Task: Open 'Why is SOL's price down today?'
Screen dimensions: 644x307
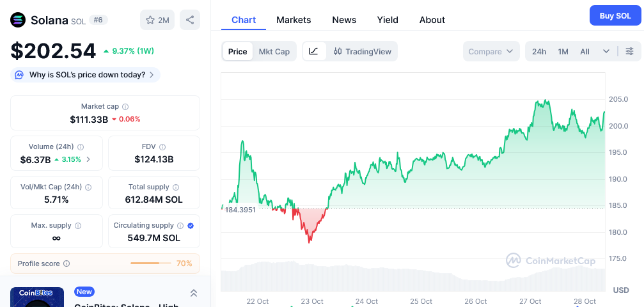Action: pyautogui.click(x=85, y=75)
